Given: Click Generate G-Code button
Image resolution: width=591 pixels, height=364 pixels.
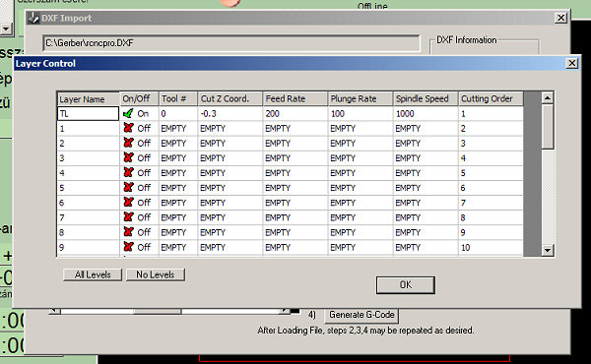Looking at the screenshot, I should pos(361,315).
